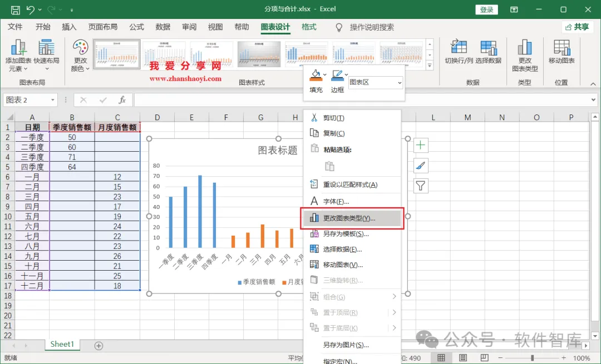Click Confirm checkmark in formula bar
601x364 pixels.
[103, 100]
